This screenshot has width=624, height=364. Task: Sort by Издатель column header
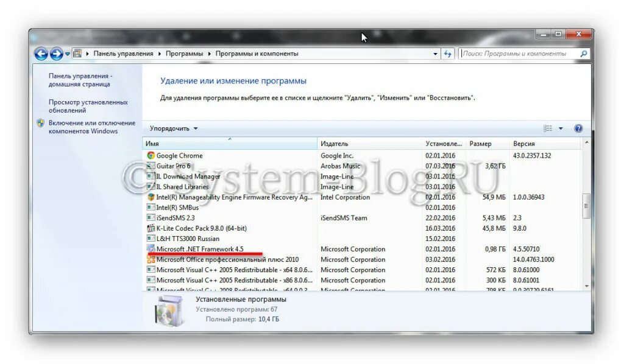pyautogui.click(x=370, y=144)
